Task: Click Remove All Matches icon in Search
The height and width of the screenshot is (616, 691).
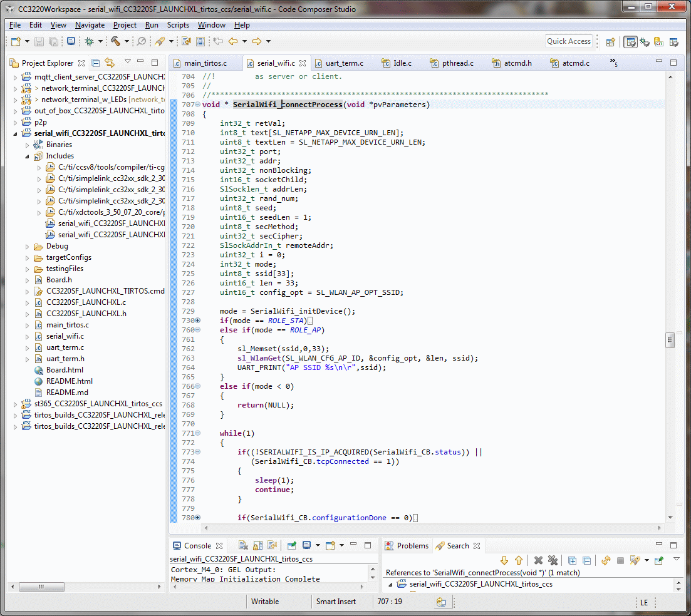Action: [553, 560]
